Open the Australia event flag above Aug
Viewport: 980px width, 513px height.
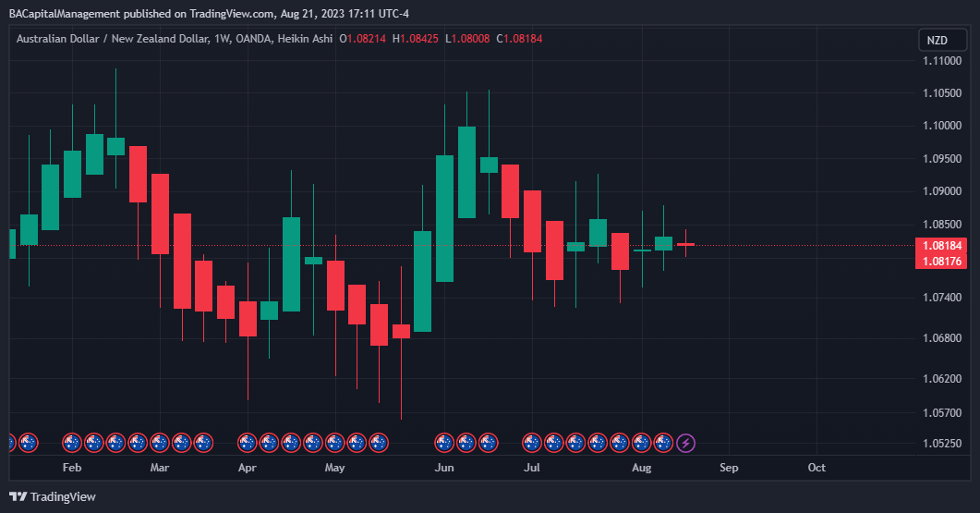(x=641, y=443)
